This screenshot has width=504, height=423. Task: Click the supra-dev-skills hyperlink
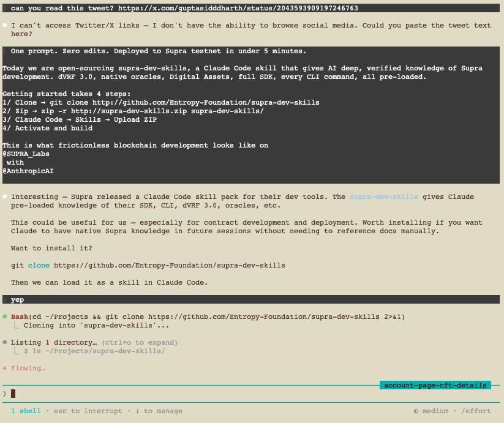tap(384, 197)
